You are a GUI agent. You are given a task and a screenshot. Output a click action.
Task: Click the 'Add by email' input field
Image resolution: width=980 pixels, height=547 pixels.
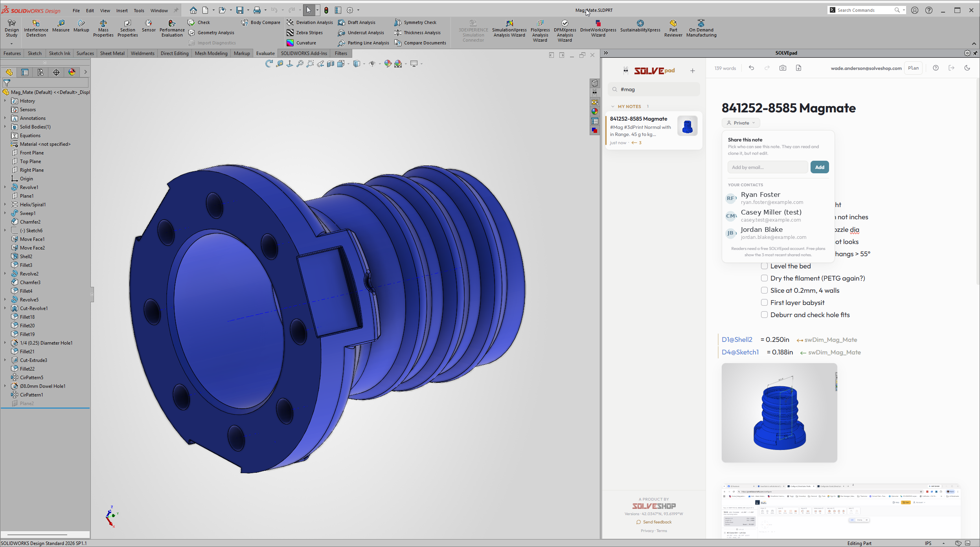(767, 167)
